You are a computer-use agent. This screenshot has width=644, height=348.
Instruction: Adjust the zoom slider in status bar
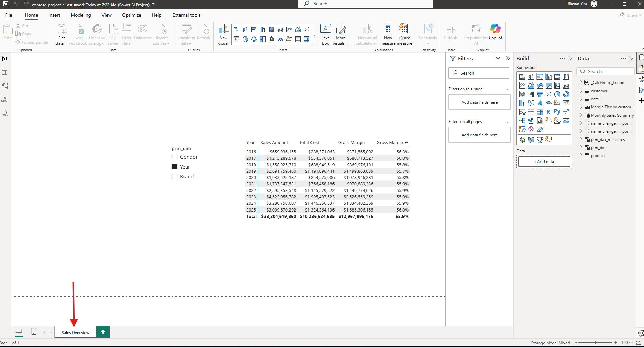595,343
